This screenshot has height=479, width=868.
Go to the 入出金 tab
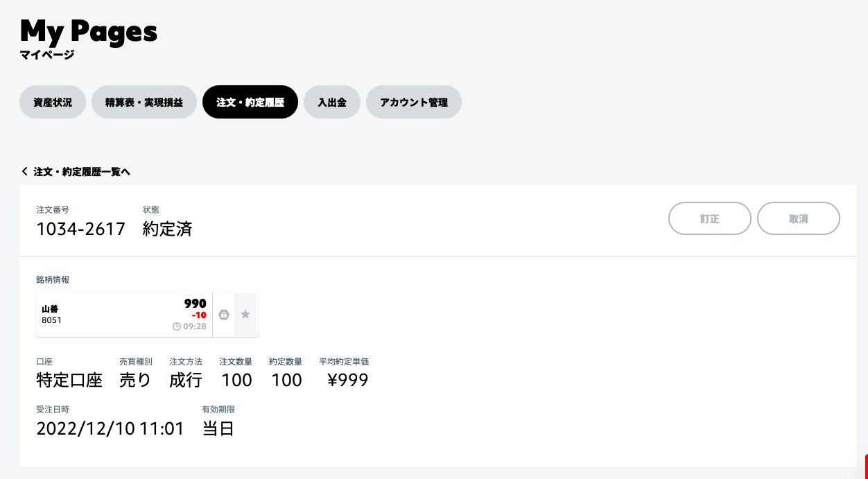click(x=332, y=102)
